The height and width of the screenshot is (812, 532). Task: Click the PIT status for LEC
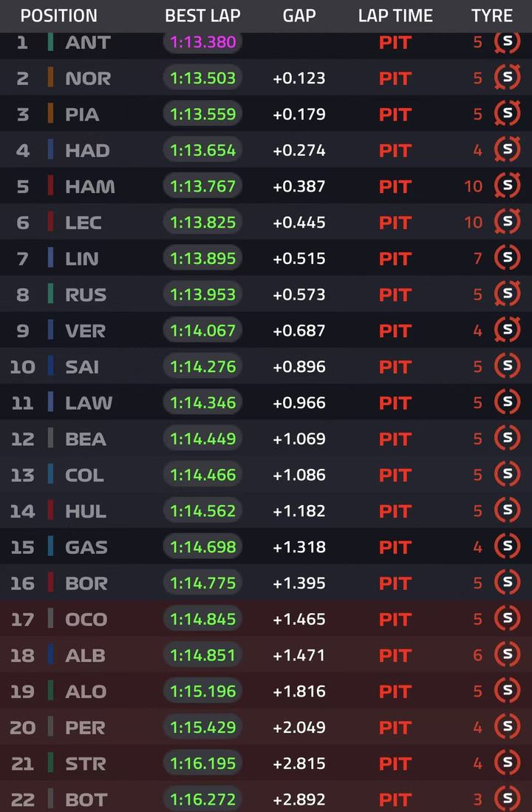point(395,223)
